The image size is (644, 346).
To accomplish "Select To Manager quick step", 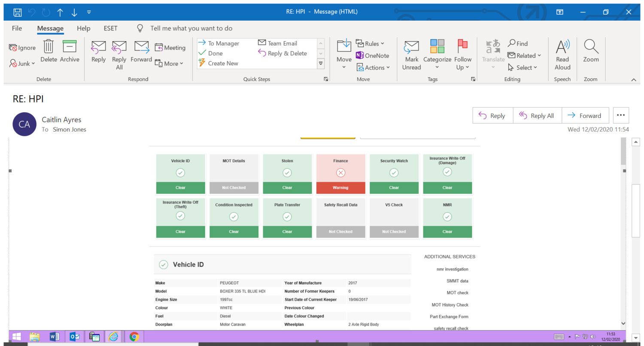I will 219,43.
